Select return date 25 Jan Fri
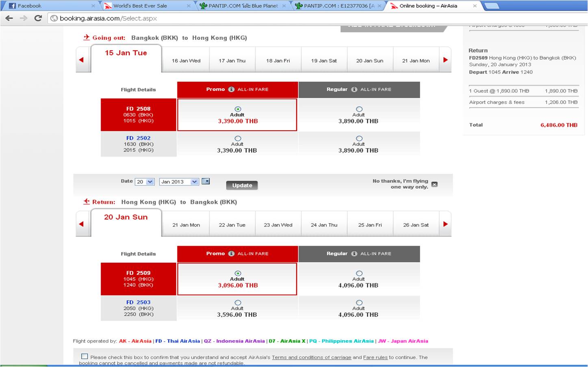 [x=370, y=225]
